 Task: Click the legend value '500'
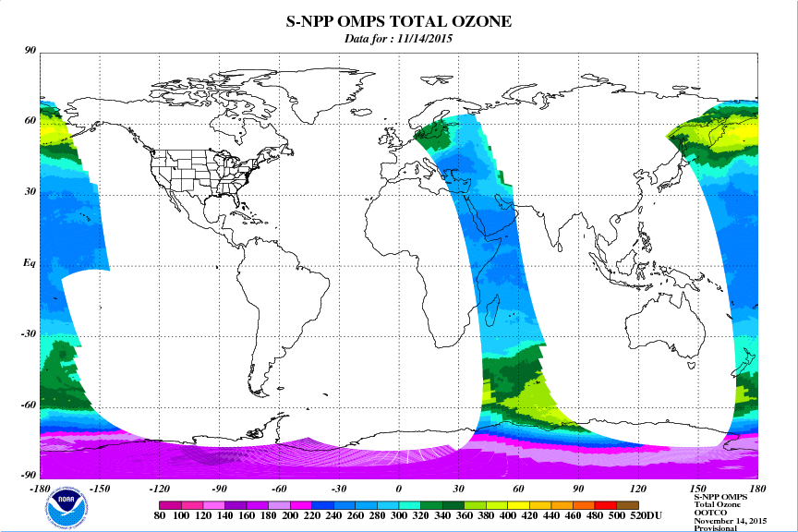pyautogui.click(x=617, y=515)
